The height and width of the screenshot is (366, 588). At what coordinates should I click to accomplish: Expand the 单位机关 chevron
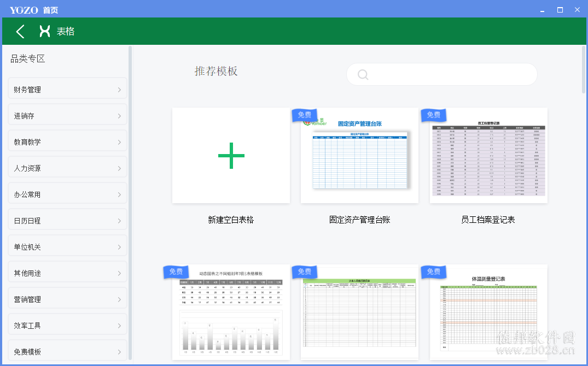pos(119,247)
